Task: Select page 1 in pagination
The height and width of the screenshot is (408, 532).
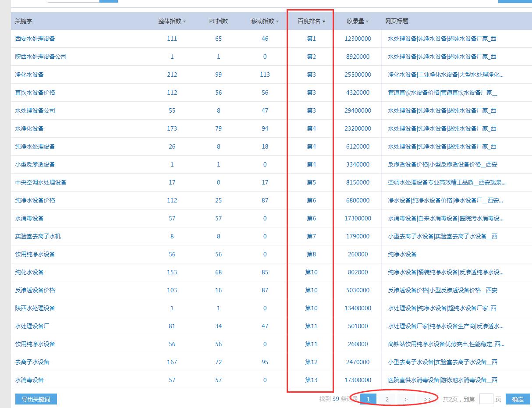Action: [368, 399]
